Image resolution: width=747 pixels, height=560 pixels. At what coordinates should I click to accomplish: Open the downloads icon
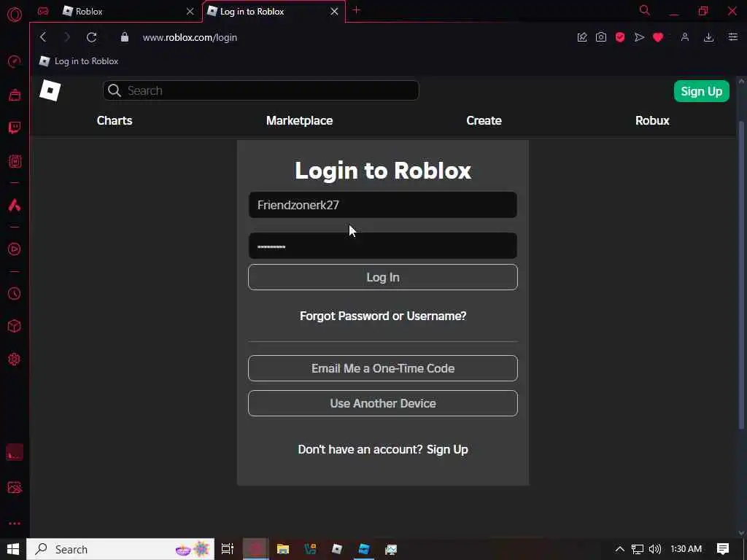click(708, 37)
